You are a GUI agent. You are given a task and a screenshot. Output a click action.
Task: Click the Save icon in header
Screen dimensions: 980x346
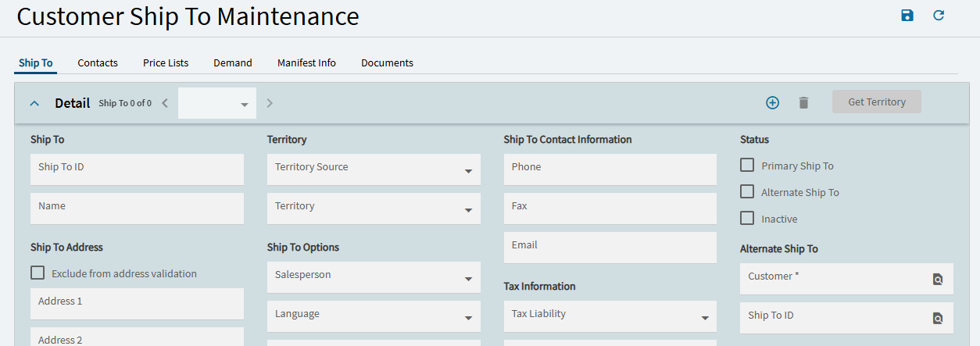point(907,16)
